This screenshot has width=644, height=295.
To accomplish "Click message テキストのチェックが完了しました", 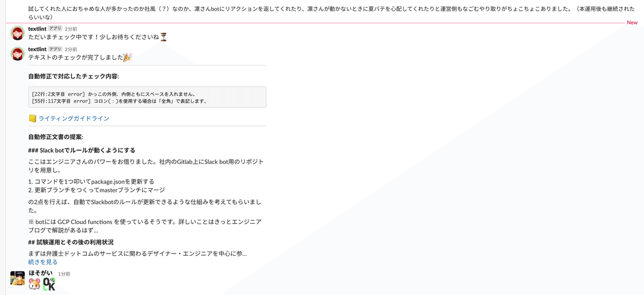I will point(75,57).
